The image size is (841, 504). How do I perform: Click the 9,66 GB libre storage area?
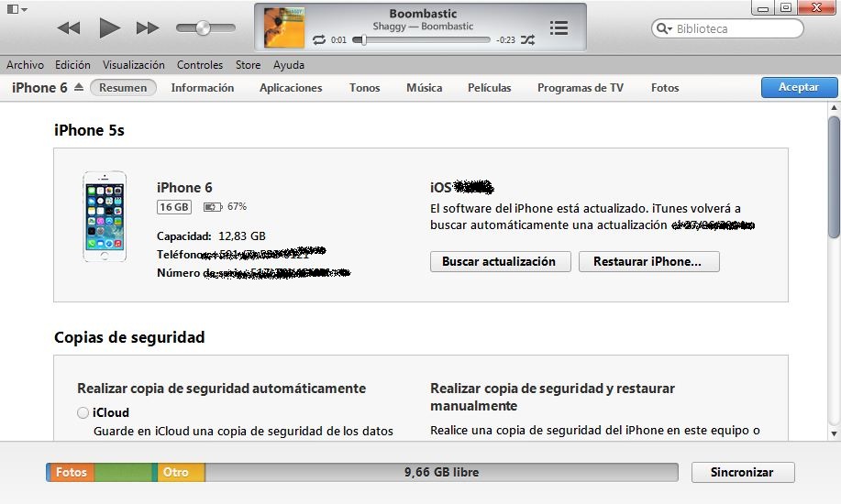point(441,472)
